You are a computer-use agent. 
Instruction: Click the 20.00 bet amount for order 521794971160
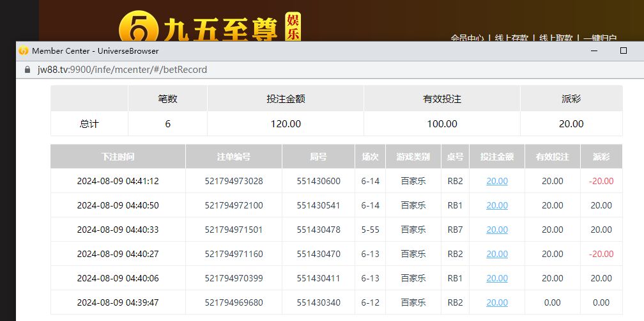pos(497,254)
